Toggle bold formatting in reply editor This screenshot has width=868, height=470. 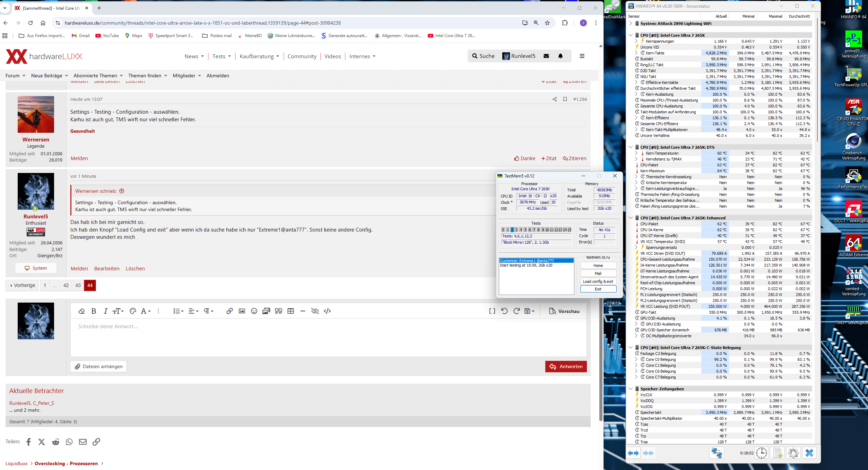94,311
